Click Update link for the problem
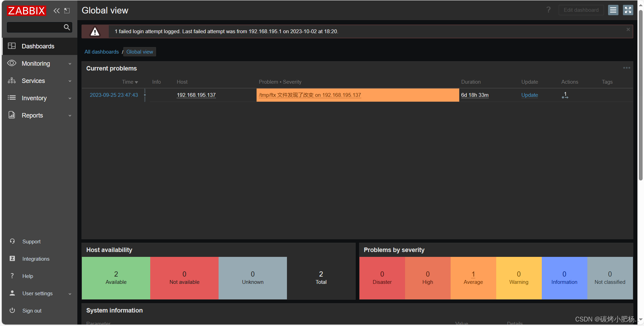Image resolution: width=644 pixels, height=326 pixels. [529, 95]
